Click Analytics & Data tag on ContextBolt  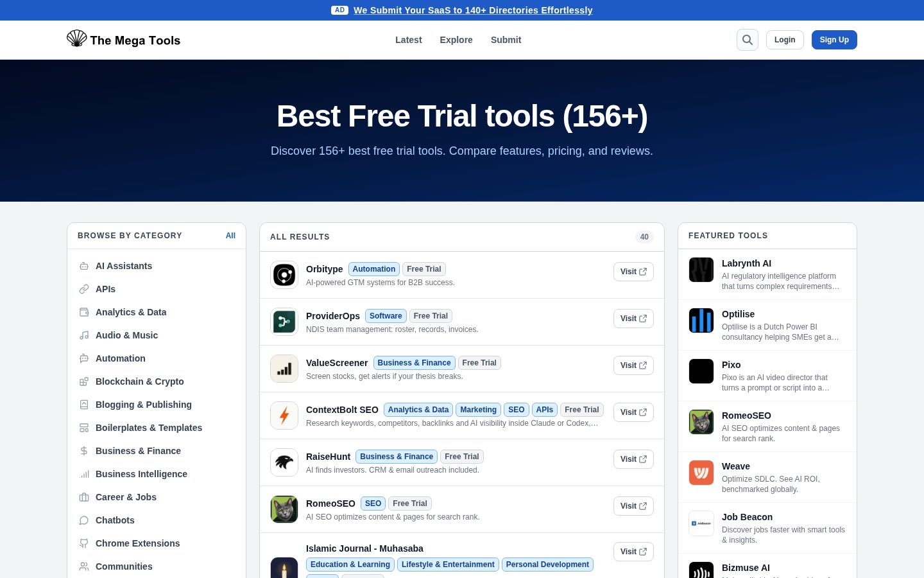tap(418, 410)
